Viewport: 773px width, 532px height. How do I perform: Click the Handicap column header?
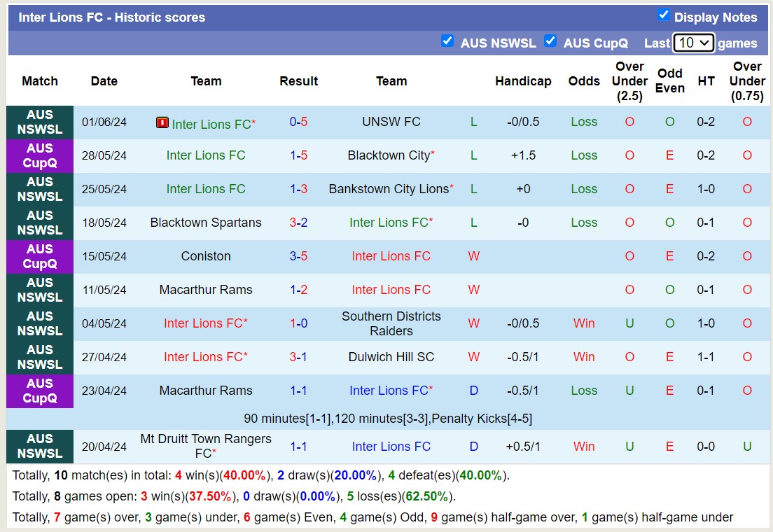(523, 81)
